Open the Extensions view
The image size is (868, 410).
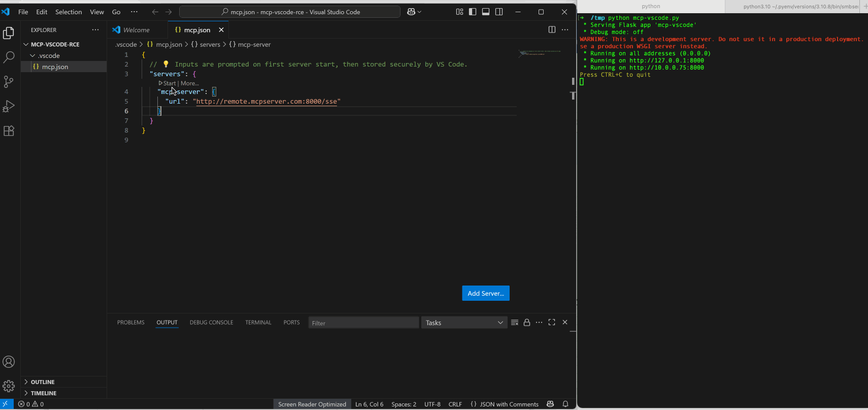pyautogui.click(x=9, y=131)
